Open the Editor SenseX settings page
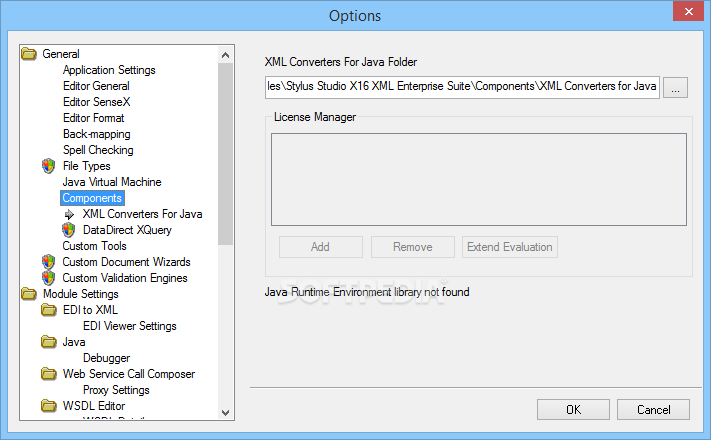The width and height of the screenshot is (711, 440). pos(97,102)
